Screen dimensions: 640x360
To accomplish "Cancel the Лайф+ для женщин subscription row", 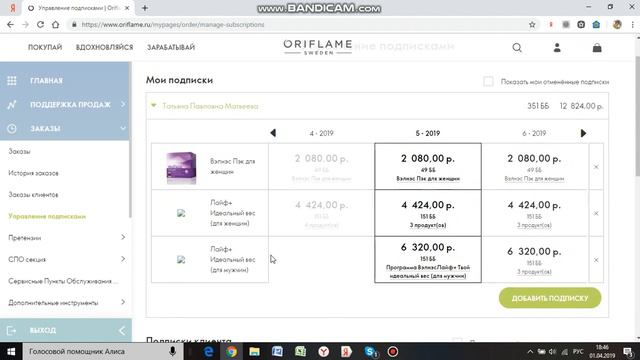I will point(596,213).
